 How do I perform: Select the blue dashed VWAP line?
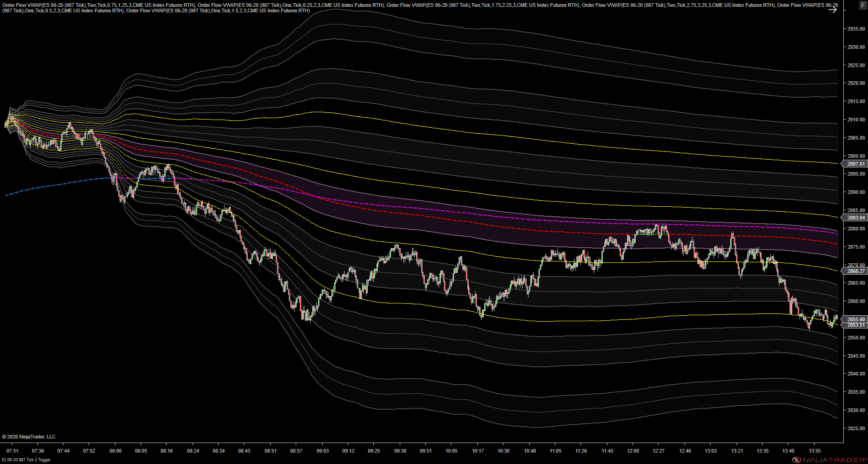point(55,185)
